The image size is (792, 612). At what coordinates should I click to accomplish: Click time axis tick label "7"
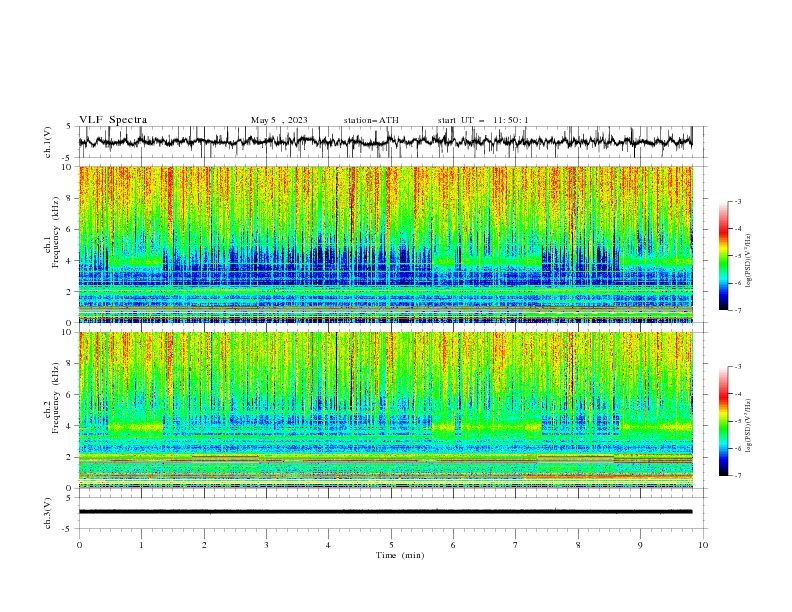pyautogui.click(x=516, y=545)
